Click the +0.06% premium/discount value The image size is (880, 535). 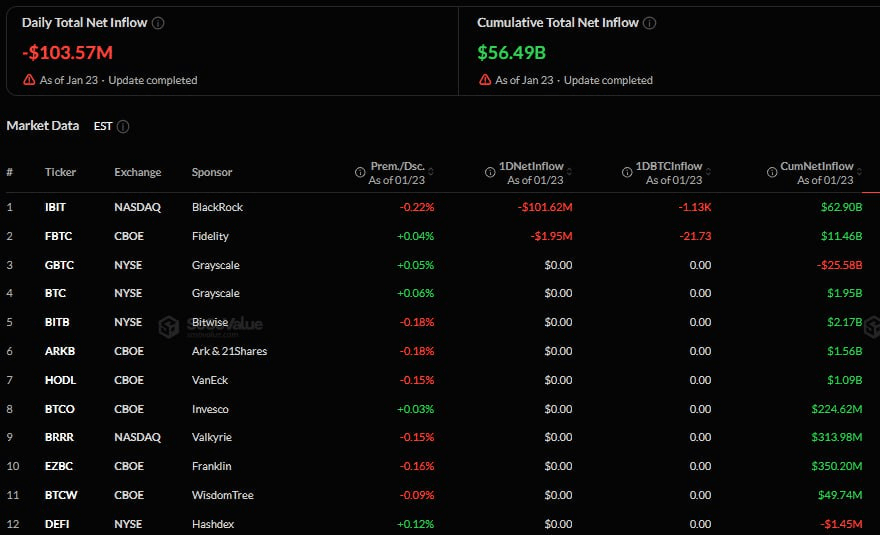[415, 293]
